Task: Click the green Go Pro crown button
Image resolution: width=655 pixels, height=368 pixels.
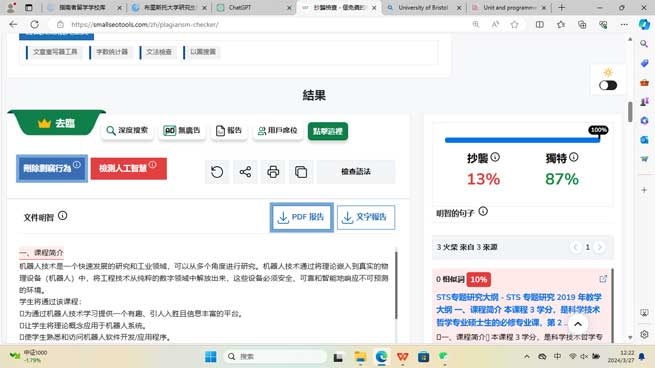Action: [57, 123]
